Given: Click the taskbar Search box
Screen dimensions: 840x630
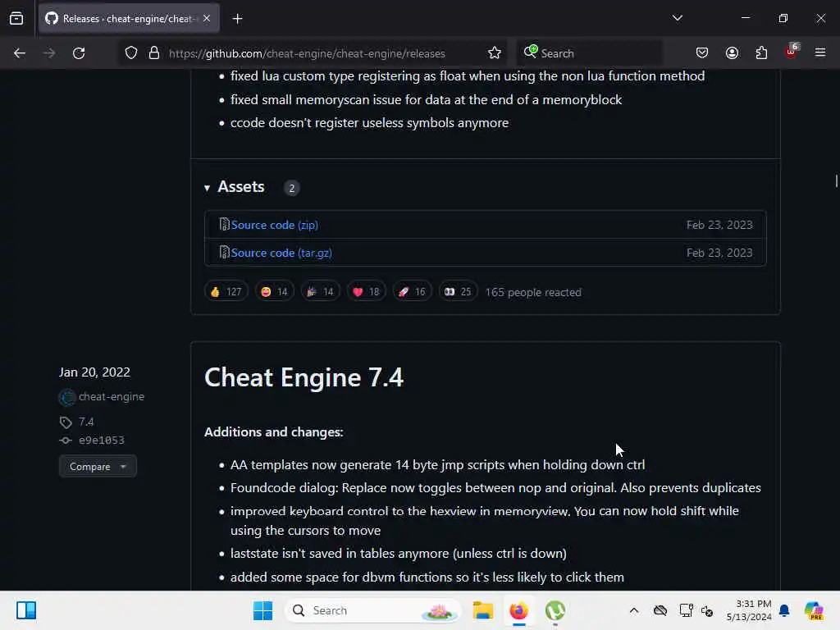Looking at the screenshot, I should (x=373, y=610).
